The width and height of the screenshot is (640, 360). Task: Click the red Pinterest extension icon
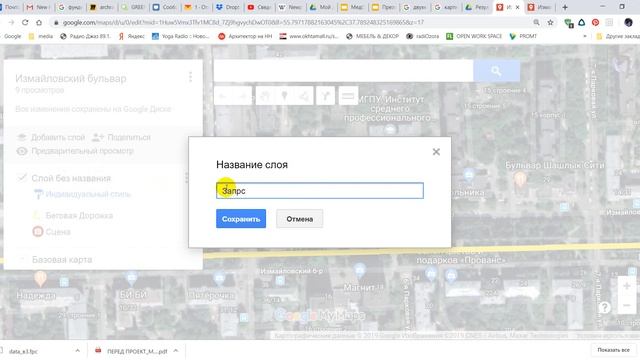coord(596,22)
